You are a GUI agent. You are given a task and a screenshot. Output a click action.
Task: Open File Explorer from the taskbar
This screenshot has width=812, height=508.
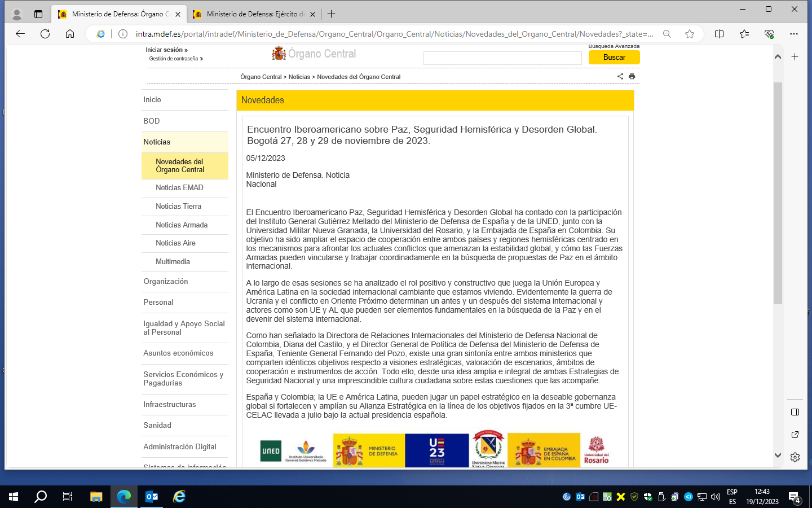point(96,497)
